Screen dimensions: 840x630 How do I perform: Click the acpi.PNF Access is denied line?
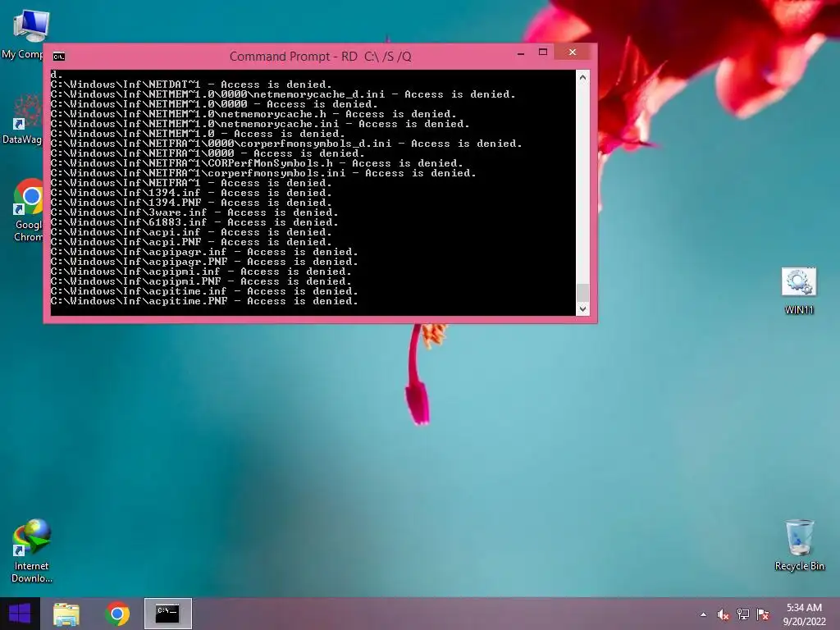191,242
